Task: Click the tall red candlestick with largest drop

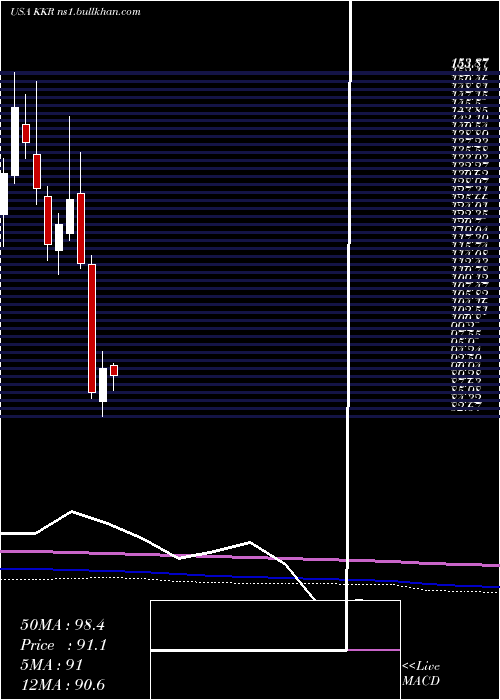Action: [x=92, y=328]
